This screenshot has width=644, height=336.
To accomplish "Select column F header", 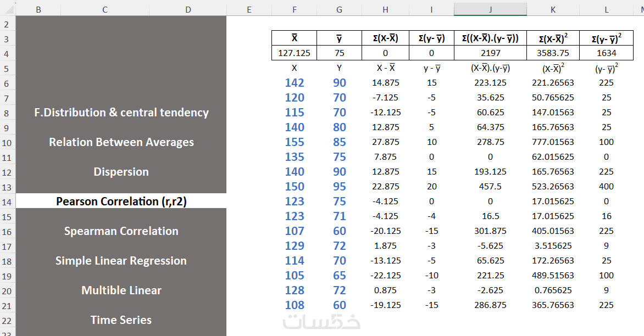I will (x=295, y=9).
